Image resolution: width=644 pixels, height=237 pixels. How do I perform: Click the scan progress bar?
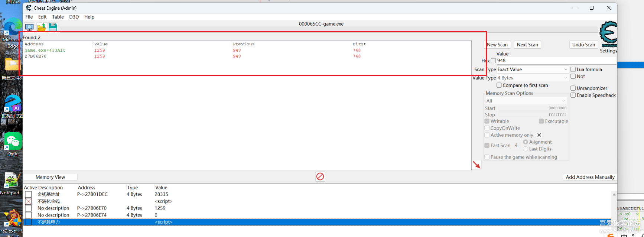(329, 29)
